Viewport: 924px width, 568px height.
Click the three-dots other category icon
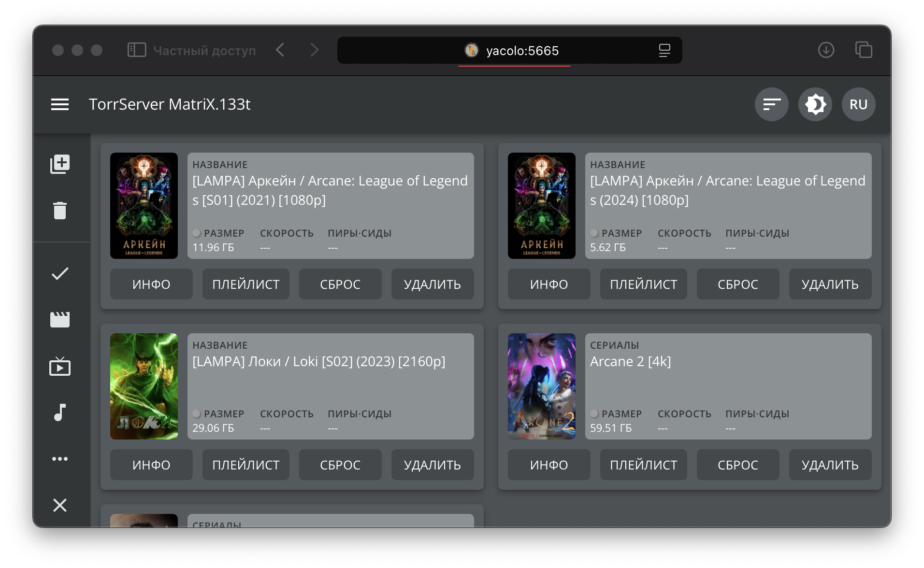click(x=60, y=459)
